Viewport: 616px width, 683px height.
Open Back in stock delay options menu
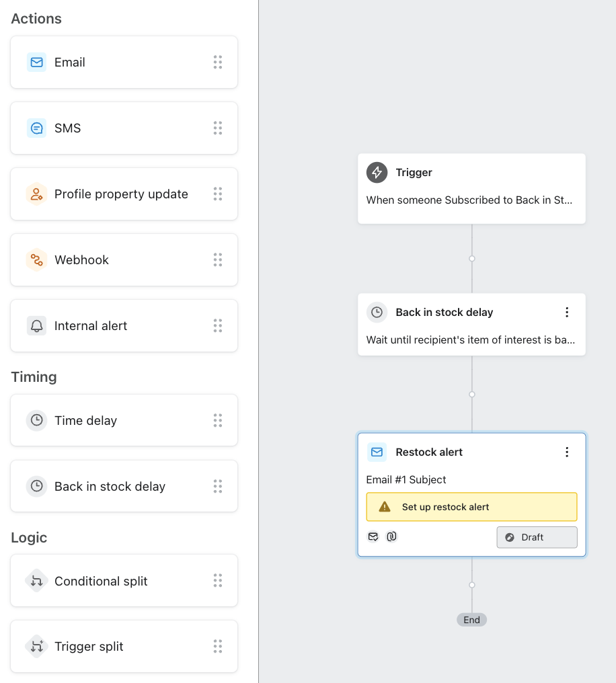(567, 313)
